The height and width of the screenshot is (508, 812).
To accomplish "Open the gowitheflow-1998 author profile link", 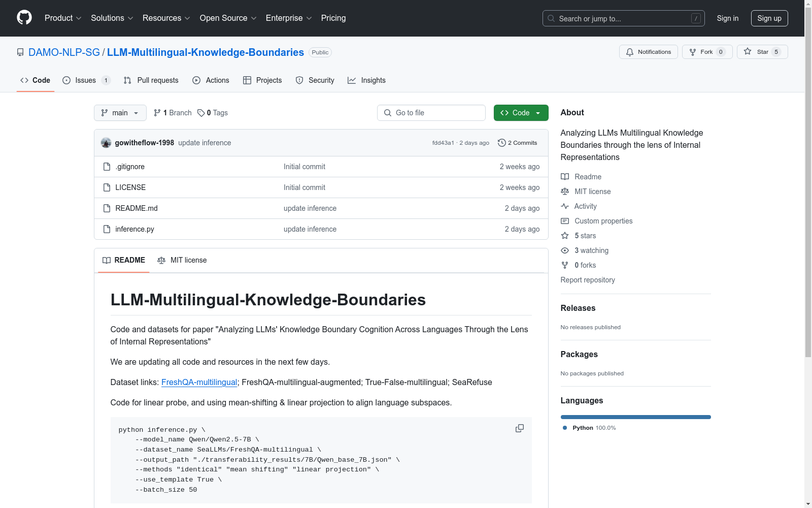I will coord(145,143).
